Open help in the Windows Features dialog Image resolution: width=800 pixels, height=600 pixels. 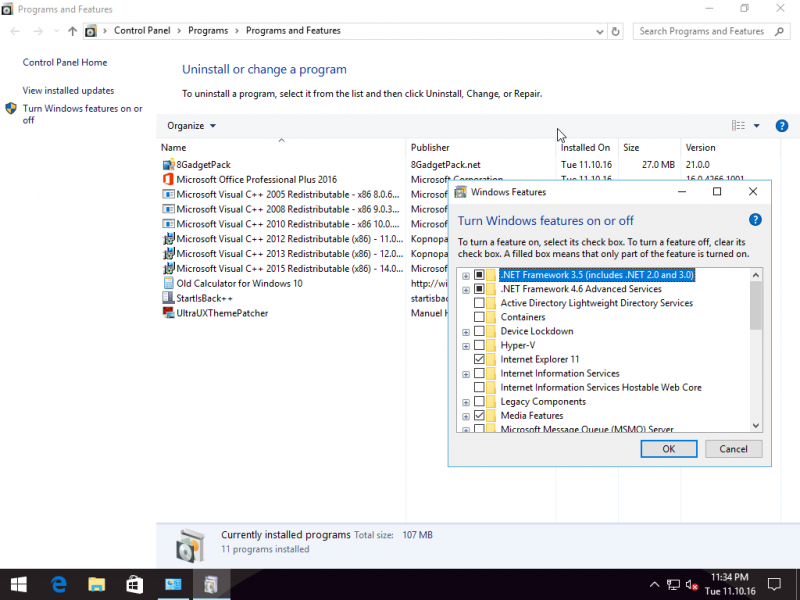click(x=755, y=220)
